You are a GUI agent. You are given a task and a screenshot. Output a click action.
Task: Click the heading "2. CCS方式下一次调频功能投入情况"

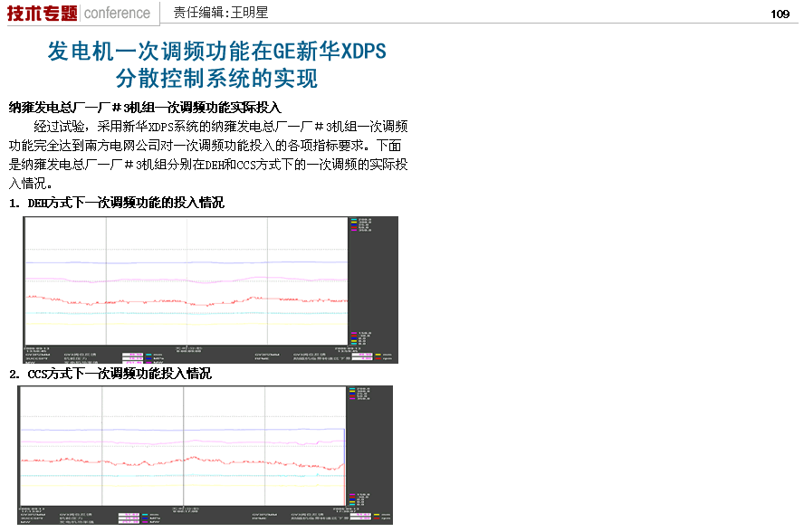pyautogui.click(x=110, y=373)
